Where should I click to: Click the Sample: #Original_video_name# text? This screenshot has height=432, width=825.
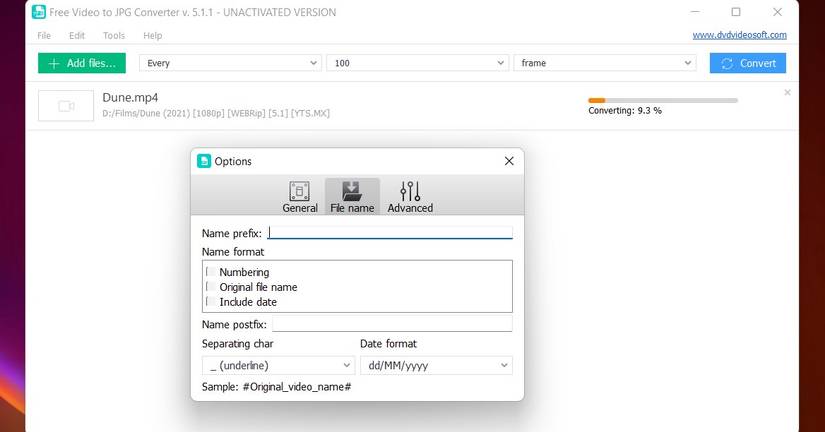click(x=276, y=387)
